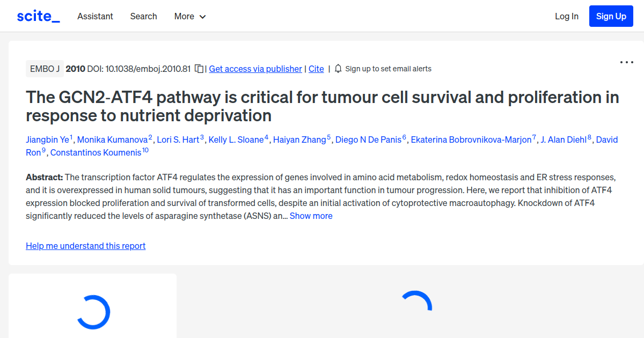
Task: Click author David Ron's name
Action: 607,139
